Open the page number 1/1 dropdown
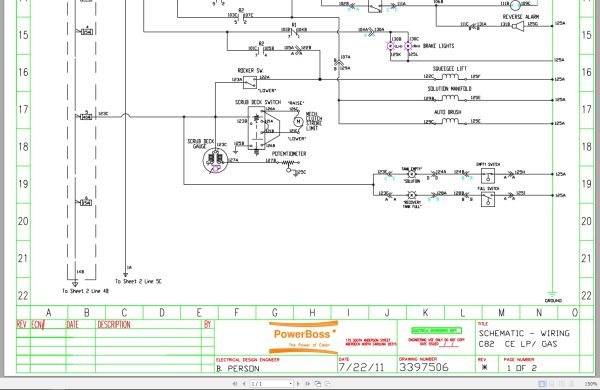 [x=290, y=383]
